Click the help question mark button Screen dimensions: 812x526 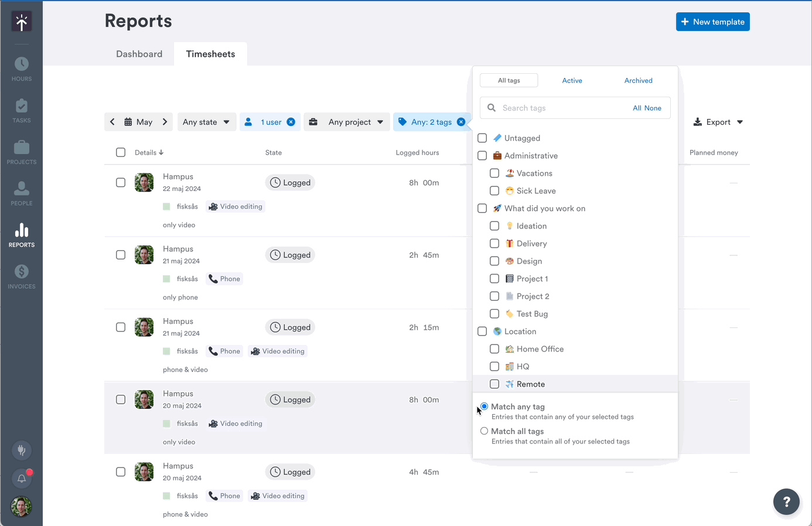pos(786,501)
